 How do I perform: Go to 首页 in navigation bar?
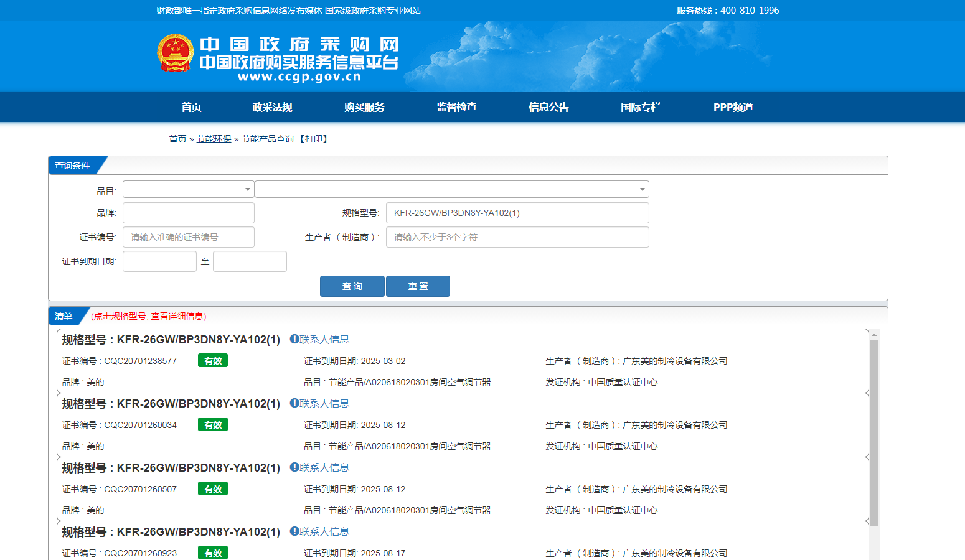[x=191, y=107]
